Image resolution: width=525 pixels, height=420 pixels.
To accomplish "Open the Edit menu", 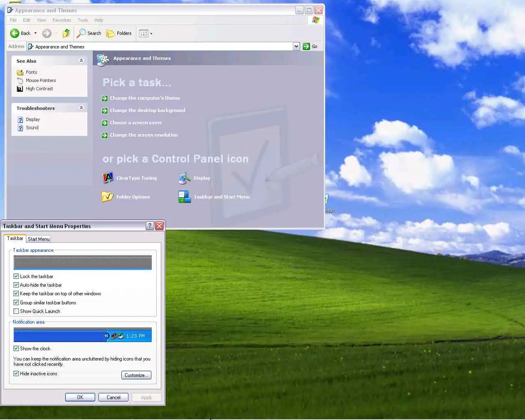I will coord(27,20).
